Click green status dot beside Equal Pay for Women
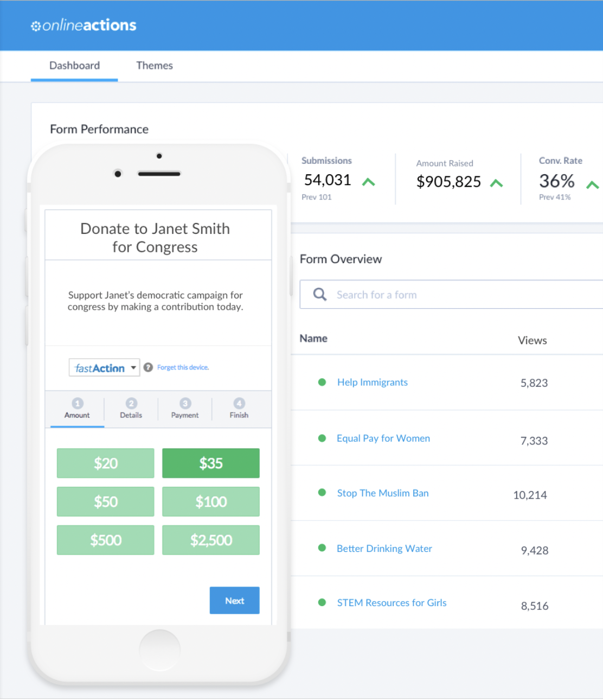The image size is (603, 700). [x=322, y=438]
